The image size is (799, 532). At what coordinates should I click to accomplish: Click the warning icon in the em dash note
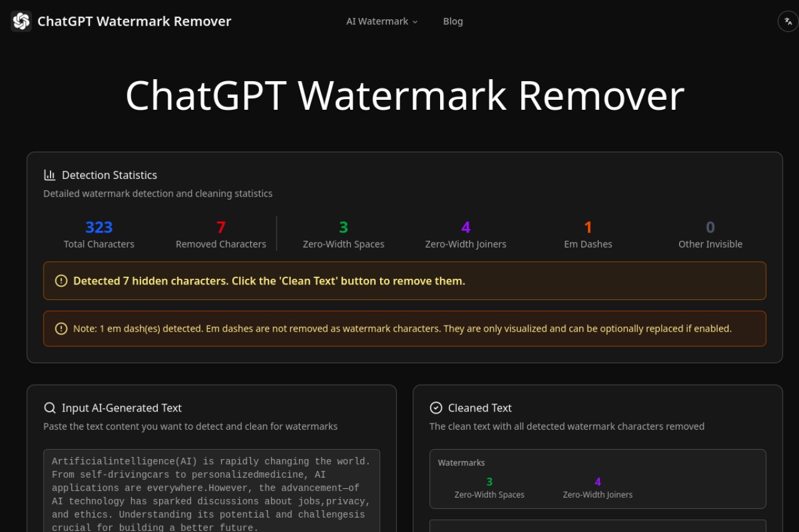pyautogui.click(x=61, y=329)
